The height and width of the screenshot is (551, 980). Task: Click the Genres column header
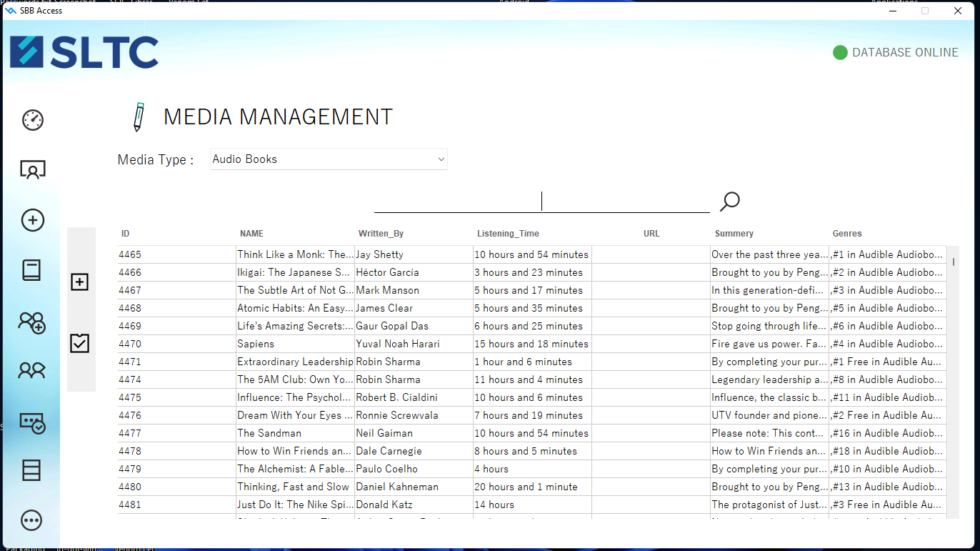click(x=847, y=234)
